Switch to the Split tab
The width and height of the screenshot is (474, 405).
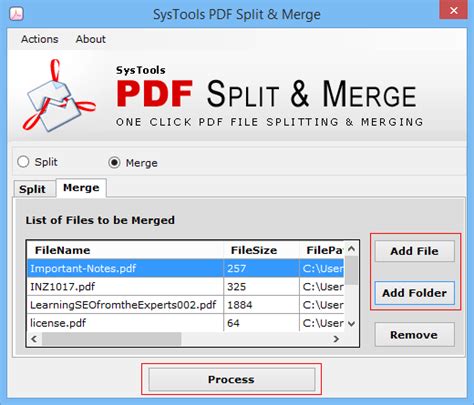click(x=32, y=189)
